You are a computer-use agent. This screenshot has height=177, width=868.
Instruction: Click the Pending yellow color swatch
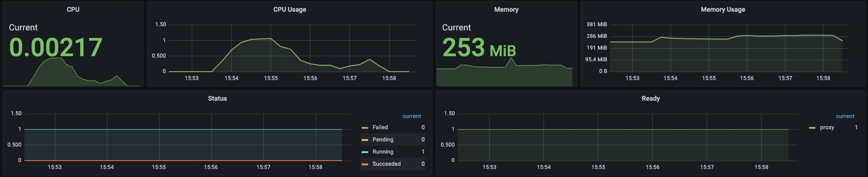coord(365,140)
